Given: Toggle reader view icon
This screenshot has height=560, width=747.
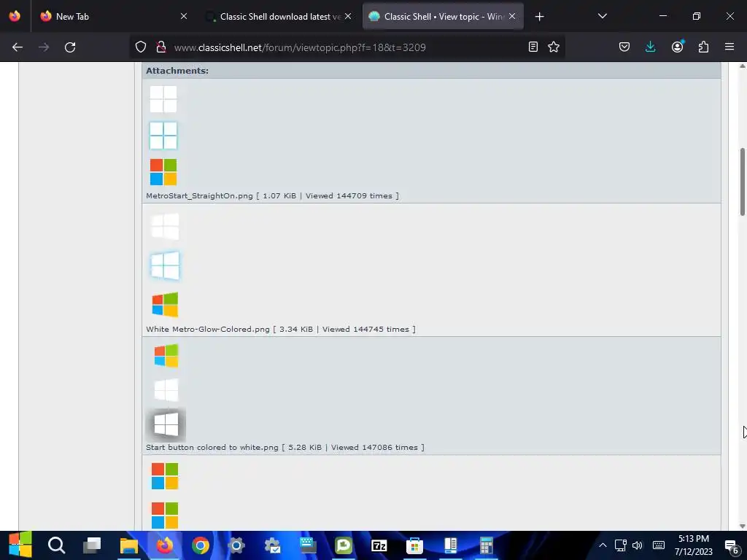Looking at the screenshot, I should 533,47.
